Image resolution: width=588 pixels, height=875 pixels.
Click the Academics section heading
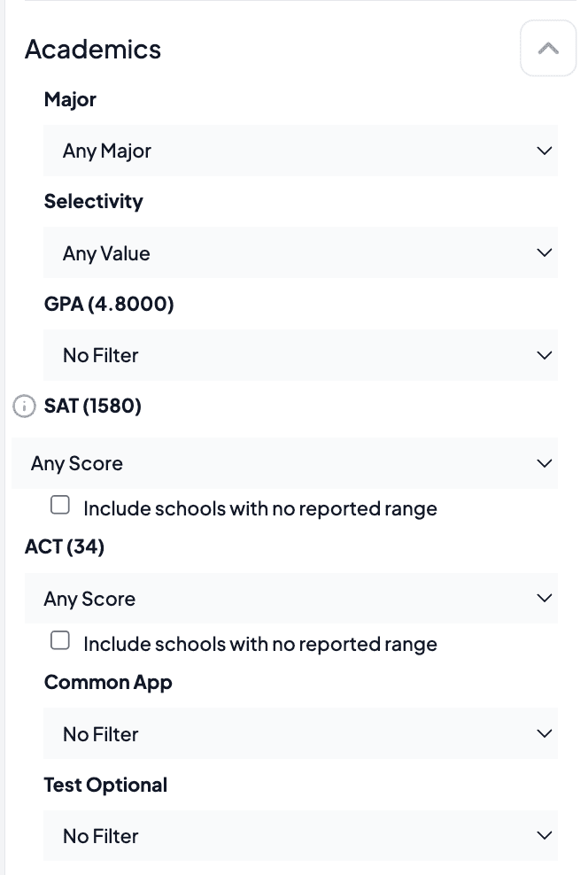93,49
